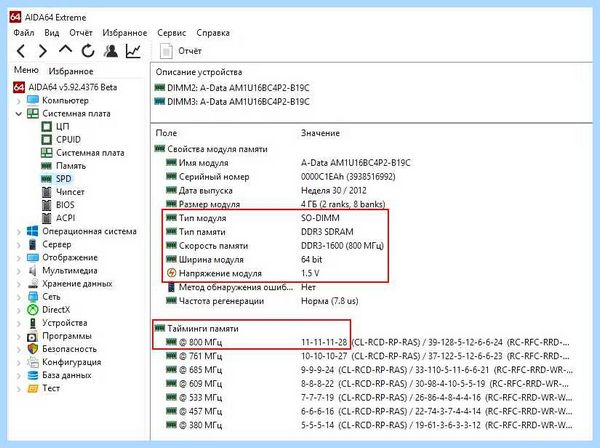
Task: Click the Отображение monitor icon
Action: coord(33,257)
